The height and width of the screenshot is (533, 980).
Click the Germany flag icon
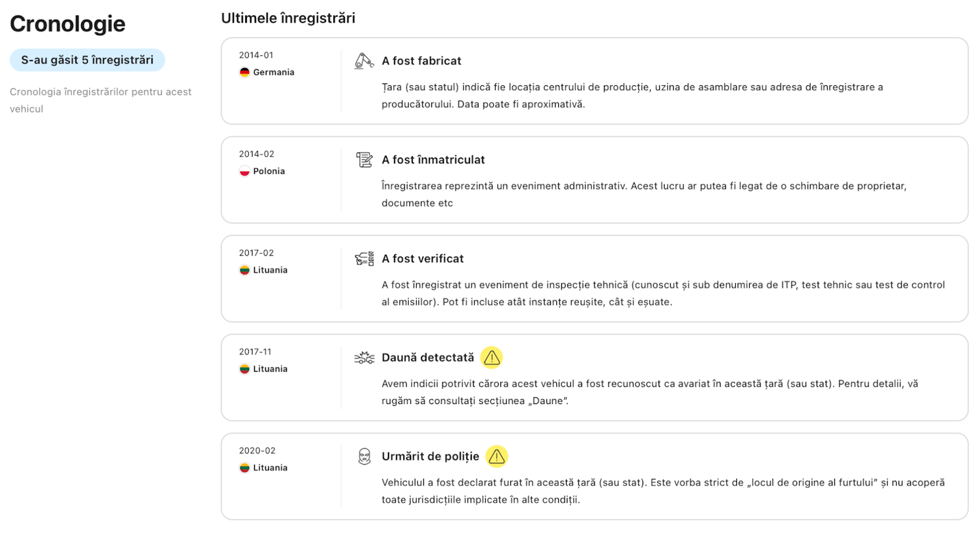pyautogui.click(x=244, y=72)
